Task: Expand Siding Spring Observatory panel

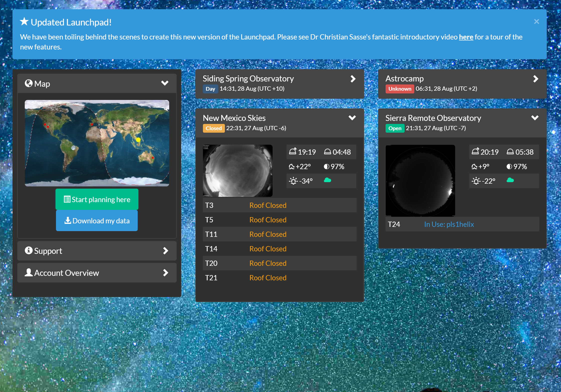Action: coord(353,79)
